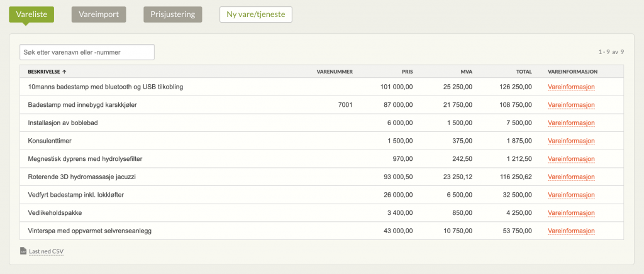Click the price 87 000,00
This screenshot has height=274, width=644.
coord(398,105)
